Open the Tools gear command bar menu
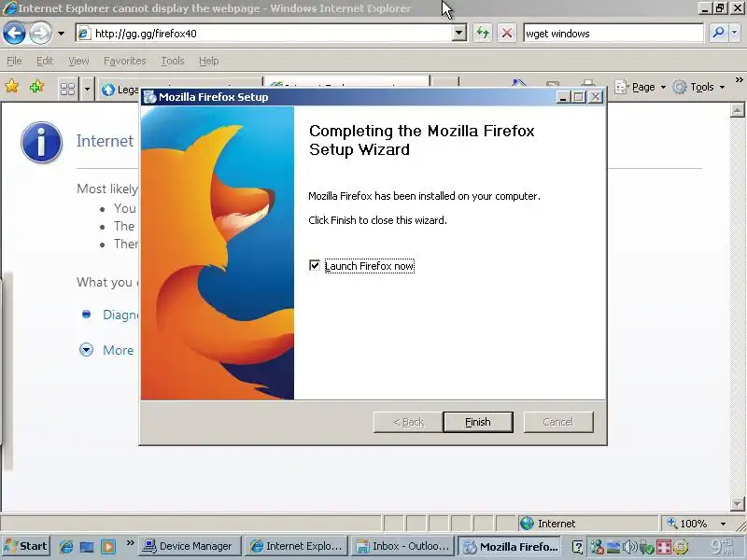The width and height of the screenshot is (747, 560). coord(698,87)
